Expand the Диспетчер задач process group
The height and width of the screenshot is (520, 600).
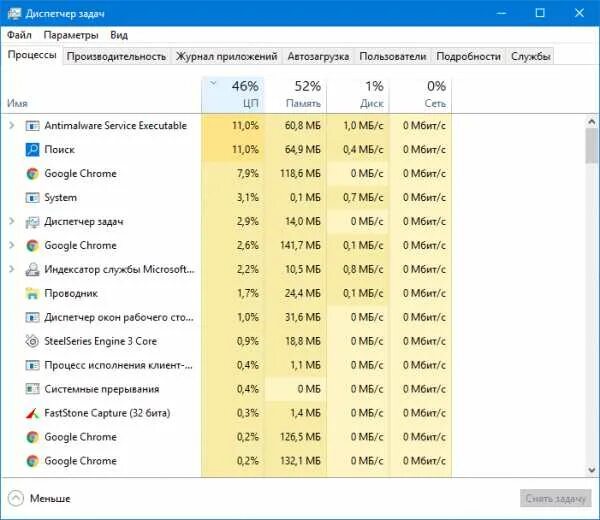[x=12, y=221]
